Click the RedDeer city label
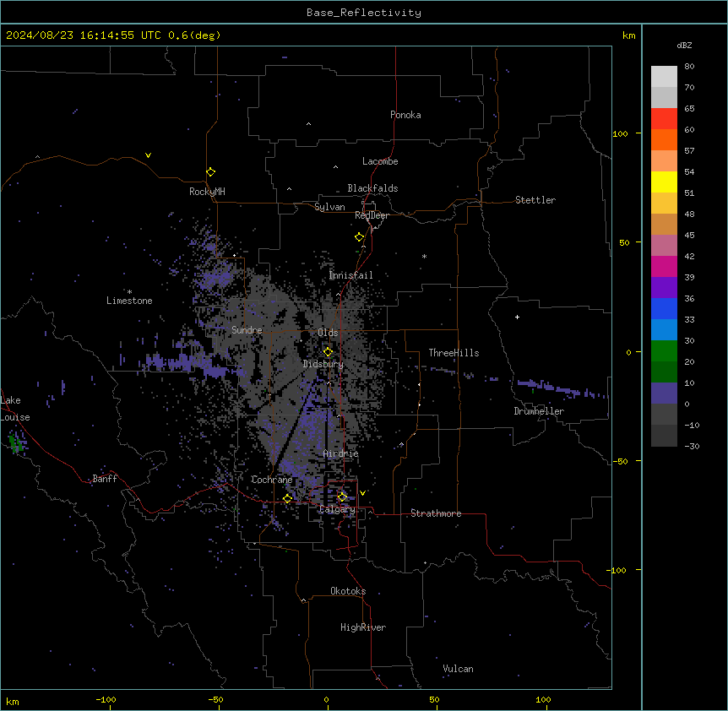728x711 pixels. pyautogui.click(x=372, y=215)
